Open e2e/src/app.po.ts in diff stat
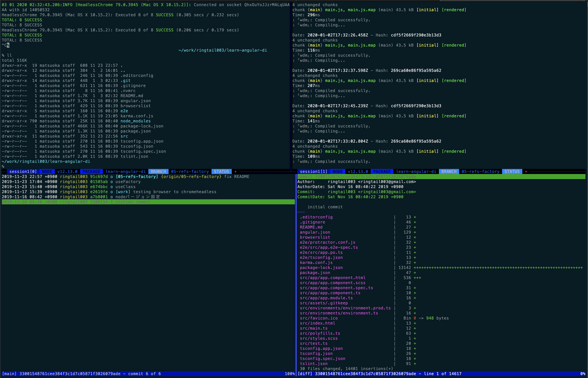The width and height of the screenshot is (588, 378). [x=321, y=252]
